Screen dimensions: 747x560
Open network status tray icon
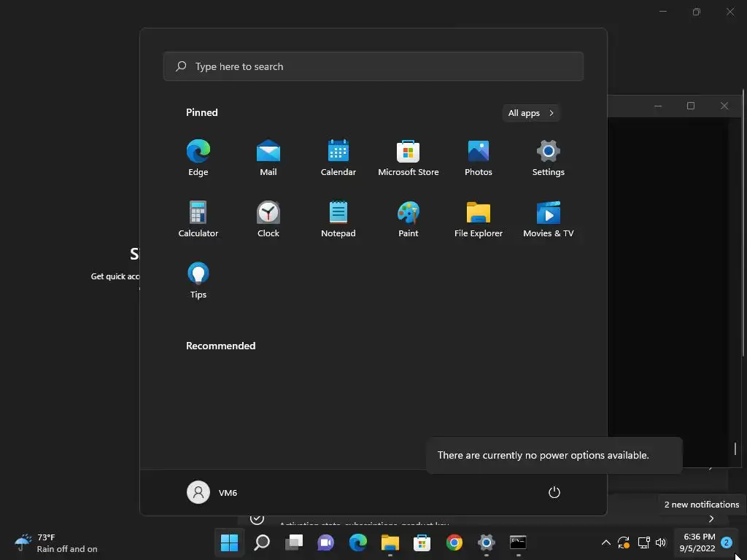(x=643, y=542)
